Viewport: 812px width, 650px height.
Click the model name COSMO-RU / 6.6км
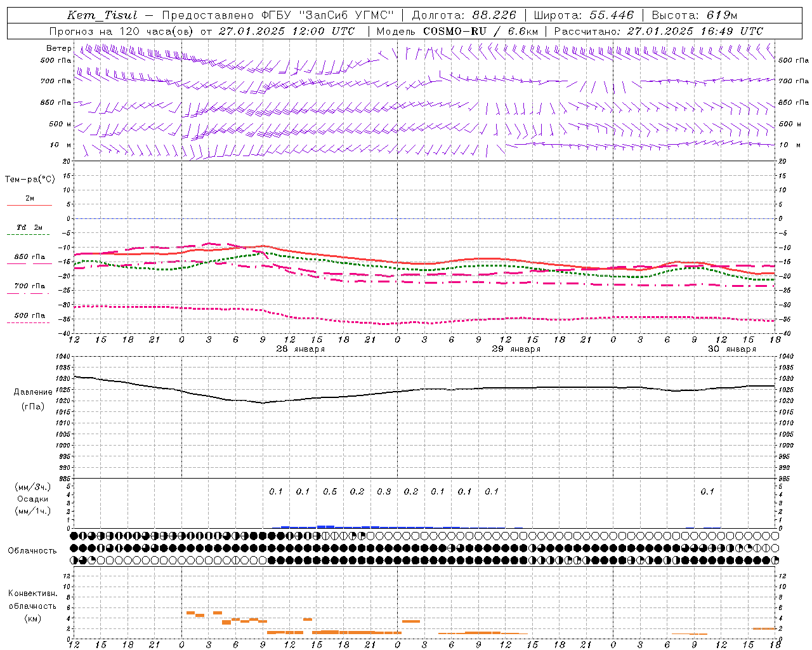tap(480, 31)
